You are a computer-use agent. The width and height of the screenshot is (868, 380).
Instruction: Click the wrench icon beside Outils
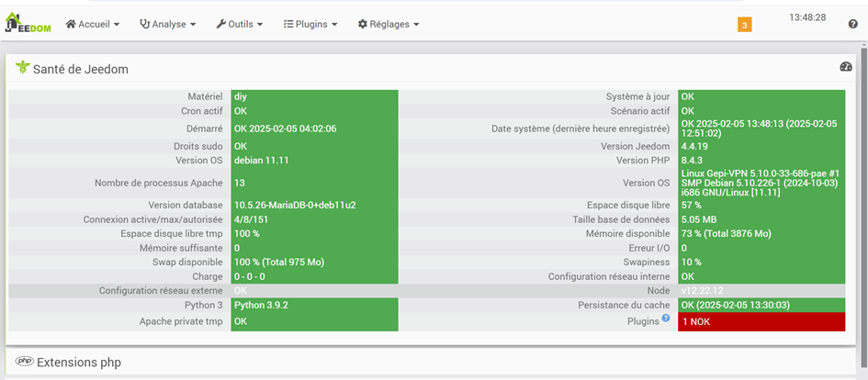(220, 25)
